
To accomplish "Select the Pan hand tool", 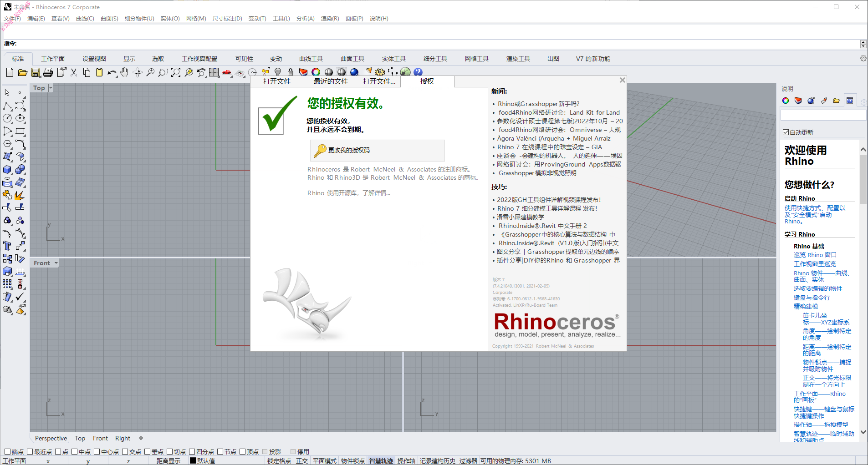I will 124,72.
